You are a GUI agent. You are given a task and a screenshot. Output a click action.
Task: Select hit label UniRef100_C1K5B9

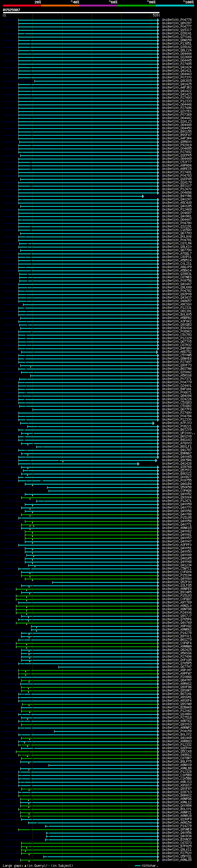pyautogui.click(x=176, y=775)
